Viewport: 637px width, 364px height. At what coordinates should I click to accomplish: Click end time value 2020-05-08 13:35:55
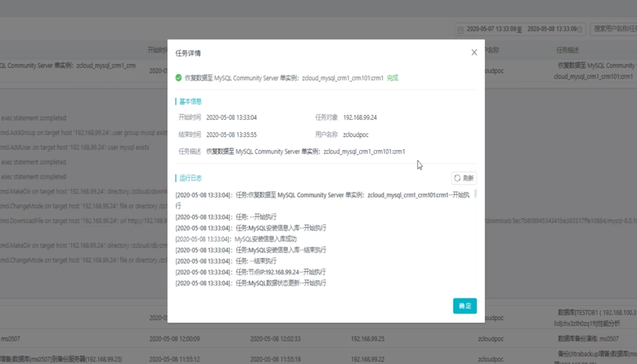(231, 135)
